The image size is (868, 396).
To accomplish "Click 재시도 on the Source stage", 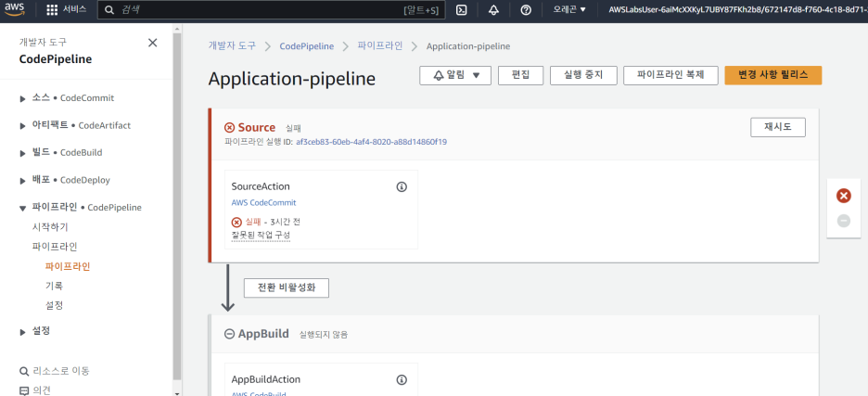I will (778, 127).
